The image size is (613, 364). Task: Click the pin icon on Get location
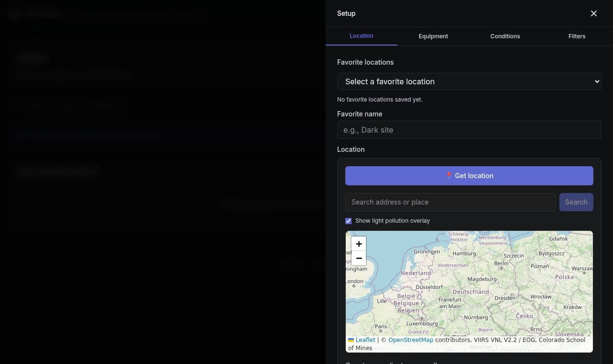(x=449, y=176)
